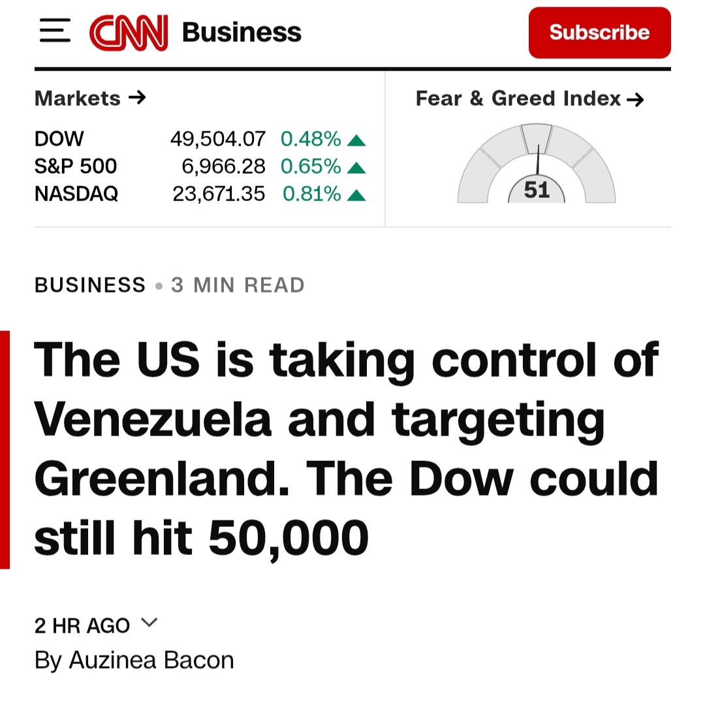This screenshot has width=705, height=728.
Task: Click the S&P 500 green up-triangle indicator
Action: (x=356, y=168)
